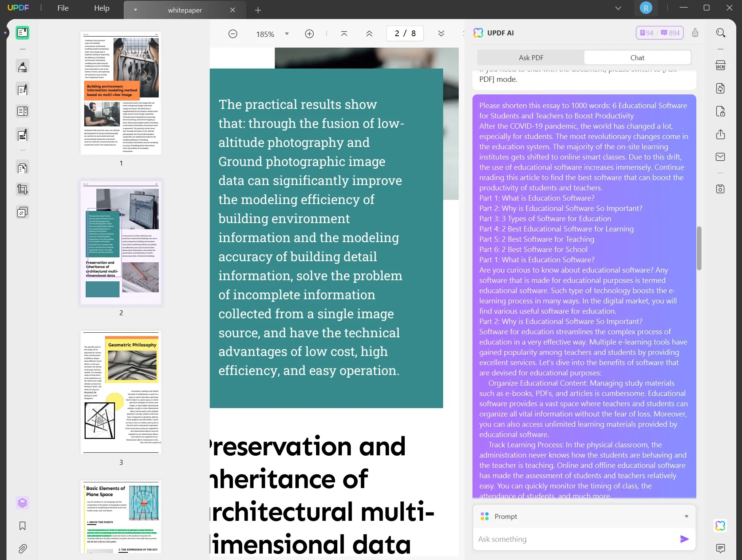Click the zoom in plus icon
The image size is (742, 560).
point(309,34)
